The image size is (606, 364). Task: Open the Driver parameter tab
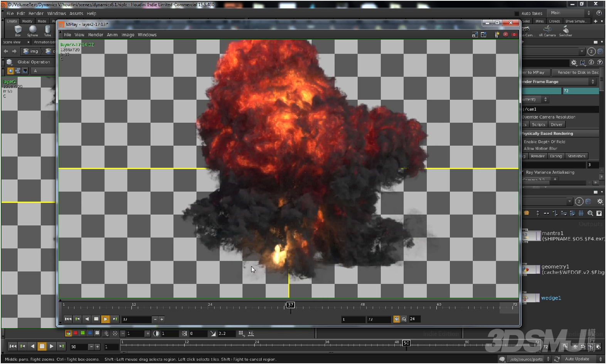tap(556, 125)
